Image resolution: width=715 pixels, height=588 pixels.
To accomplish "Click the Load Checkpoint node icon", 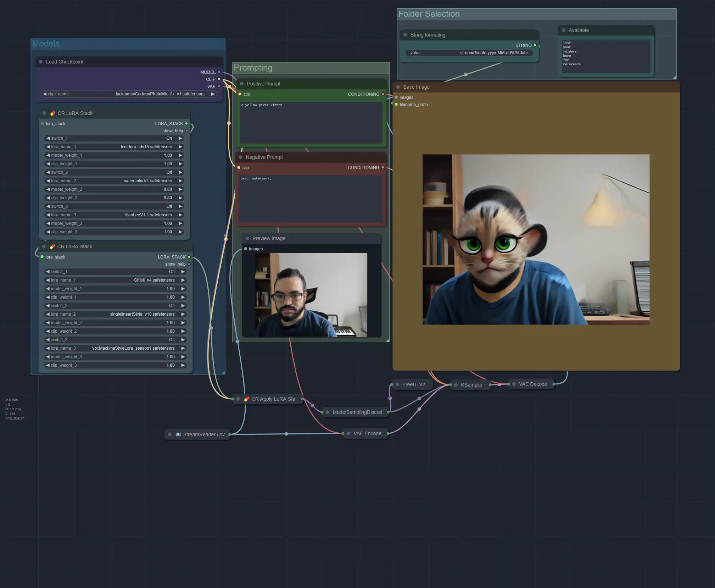I will coord(41,62).
